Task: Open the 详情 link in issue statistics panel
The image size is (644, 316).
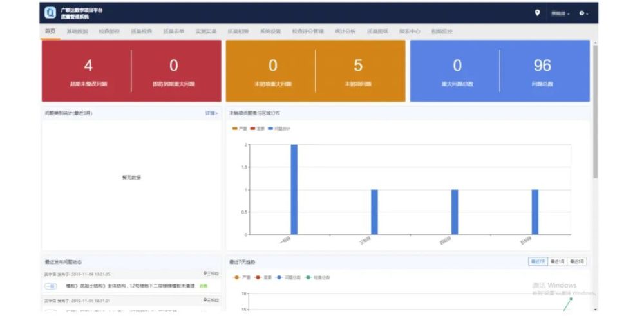Action: 211,113
